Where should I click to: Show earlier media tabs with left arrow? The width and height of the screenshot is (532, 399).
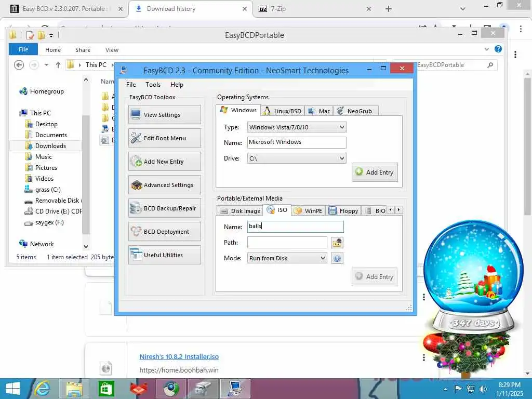391,210
